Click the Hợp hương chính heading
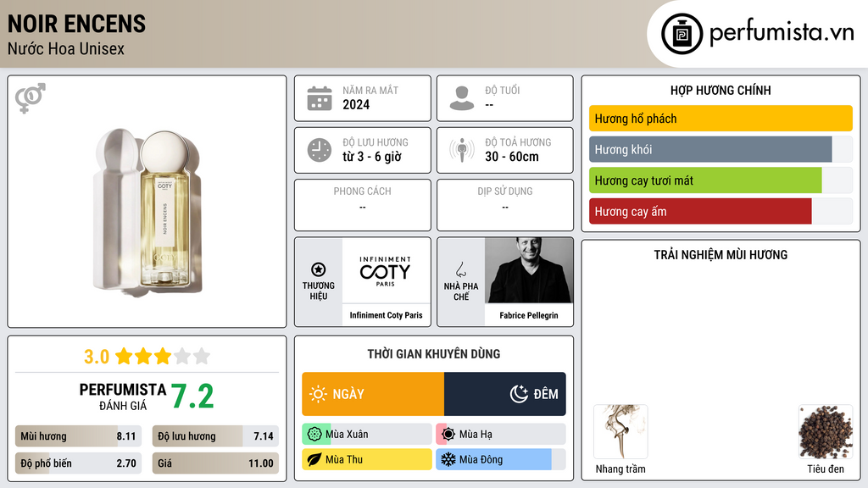 pyautogui.click(x=721, y=90)
